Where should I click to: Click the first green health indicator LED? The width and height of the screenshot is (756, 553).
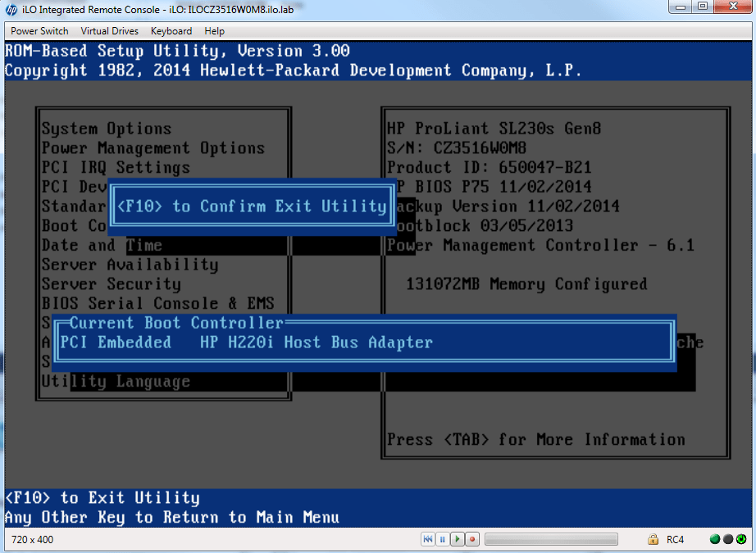pos(715,539)
